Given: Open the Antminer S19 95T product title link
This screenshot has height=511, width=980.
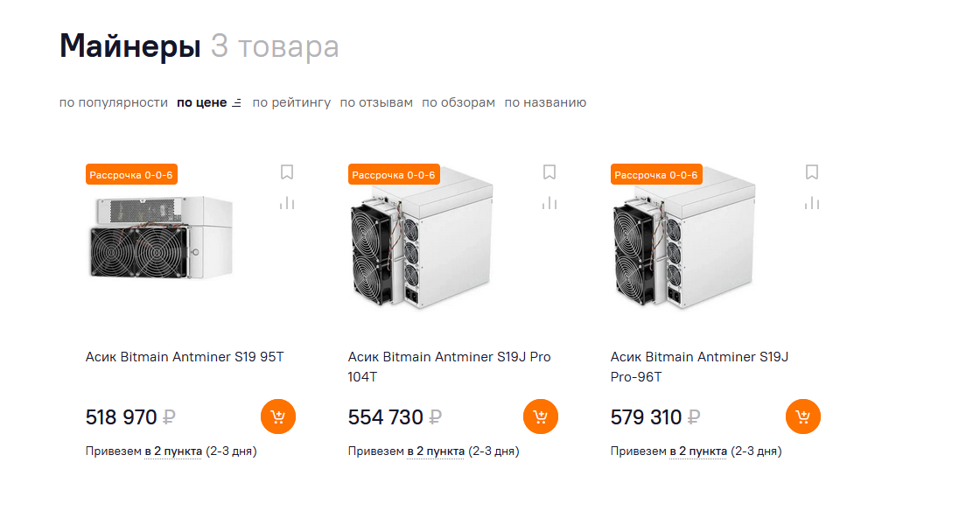Looking at the screenshot, I should 185,357.
